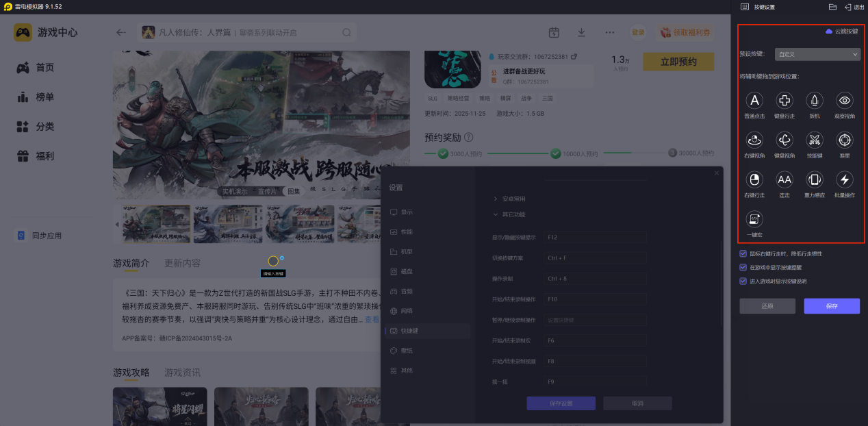Image resolution: width=868 pixels, height=426 pixels.
Task: Open the 预设按键 自定义 dropdown
Action: (817, 53)
